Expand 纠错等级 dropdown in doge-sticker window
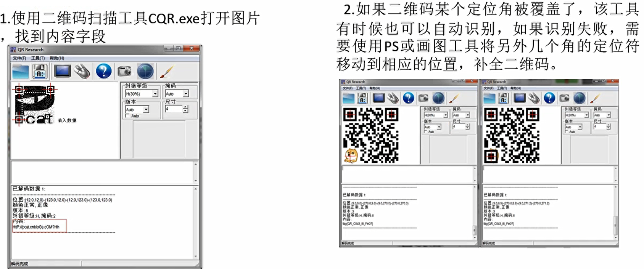The image size is (644, 269). tap(446, 115)
